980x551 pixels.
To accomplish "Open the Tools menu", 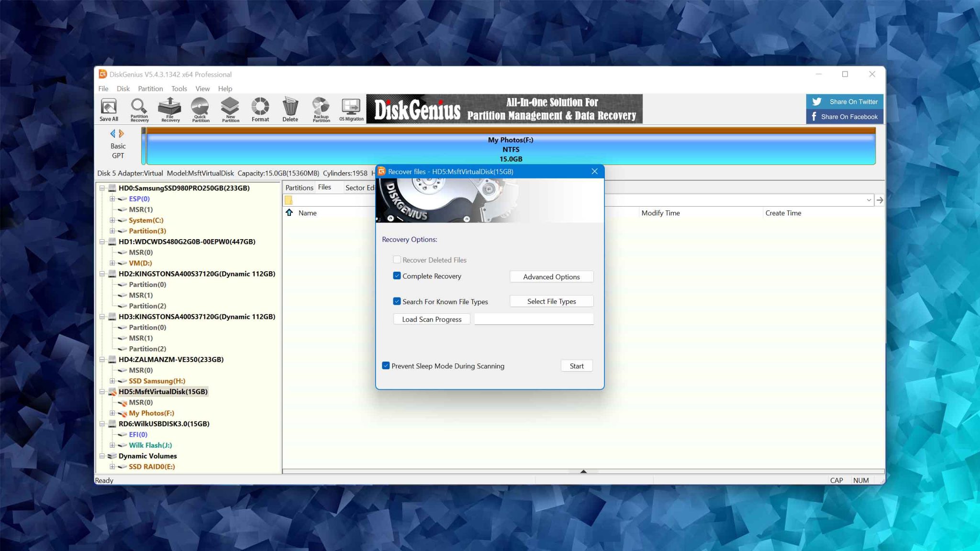I will coord(179,89).
